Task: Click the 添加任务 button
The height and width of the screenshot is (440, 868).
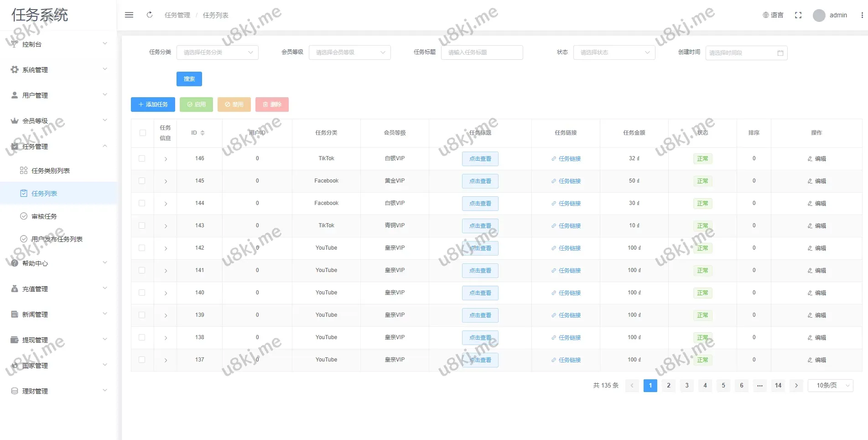Action: (x=153, y=105)
